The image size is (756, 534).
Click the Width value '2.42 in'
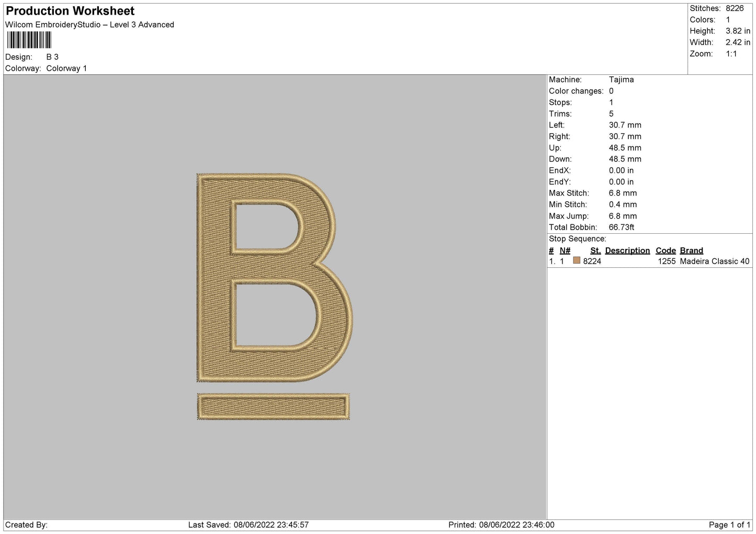(x=738, y=43)
